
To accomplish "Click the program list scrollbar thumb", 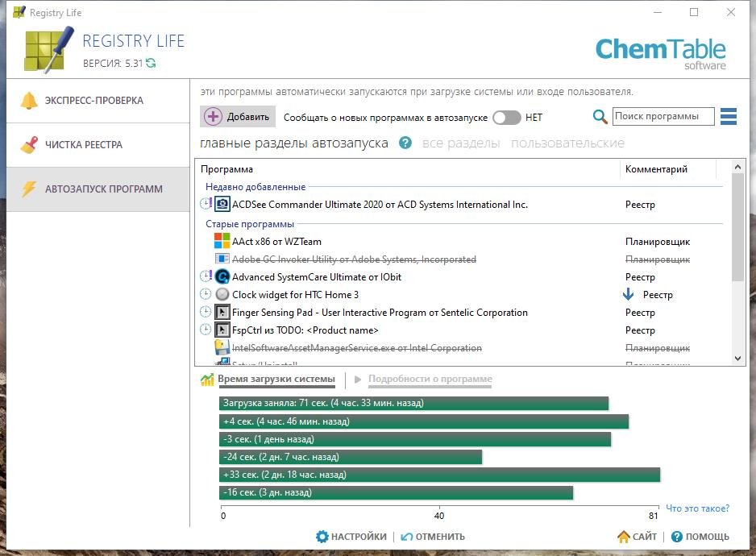I will point(737,227).
